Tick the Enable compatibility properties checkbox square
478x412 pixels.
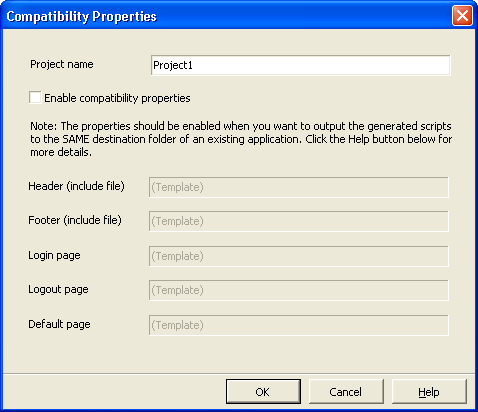pyautogui.click(x=35, y=98)
